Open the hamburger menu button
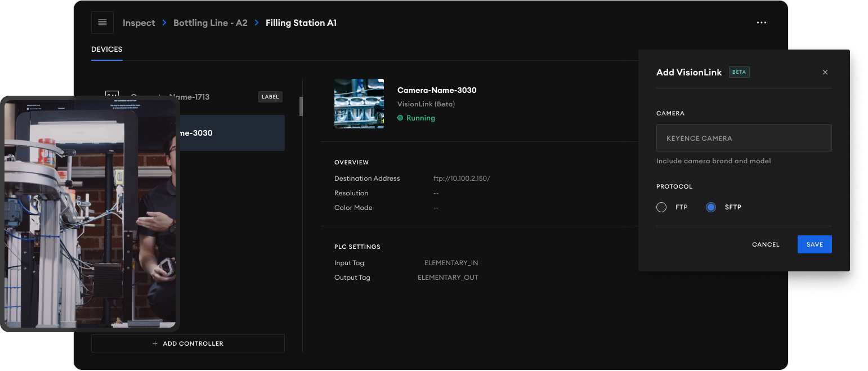Screen dimensions: 868x371 102,23
